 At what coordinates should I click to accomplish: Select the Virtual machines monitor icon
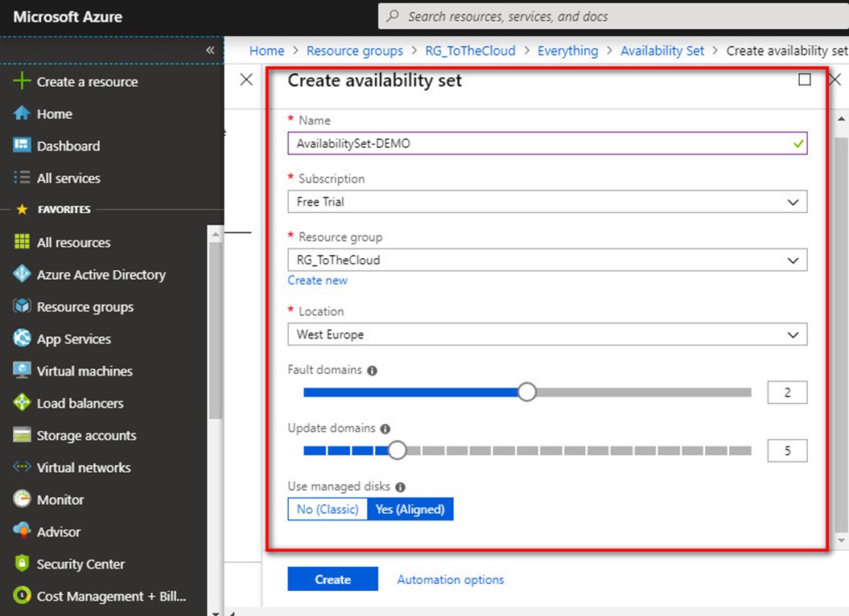(x=23, y=372)
